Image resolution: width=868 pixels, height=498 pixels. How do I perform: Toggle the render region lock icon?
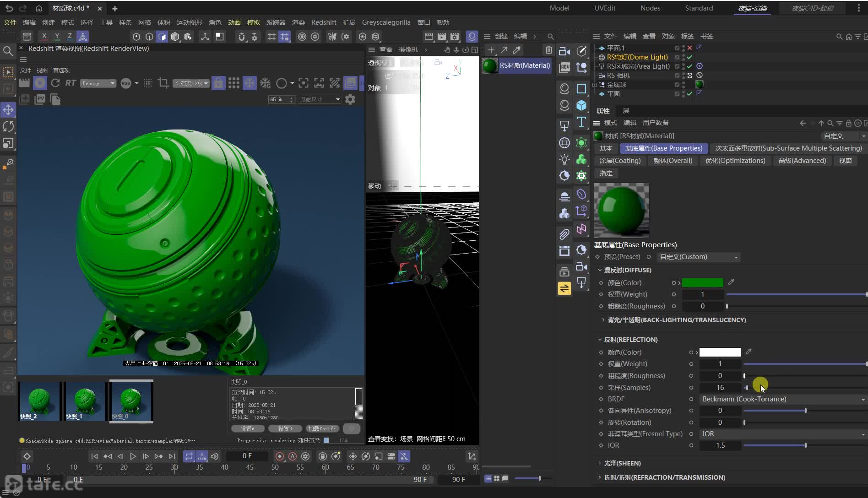(218, 83)
